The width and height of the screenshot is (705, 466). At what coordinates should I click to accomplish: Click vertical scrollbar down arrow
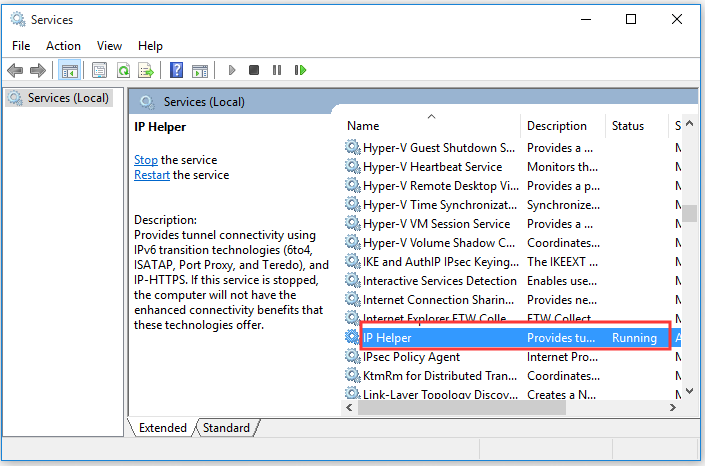click(690, 391)
